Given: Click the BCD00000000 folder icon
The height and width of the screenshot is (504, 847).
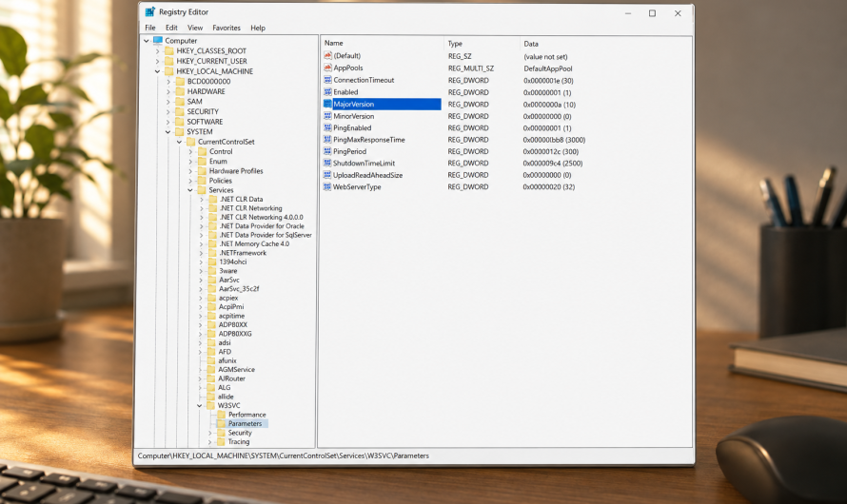Looking at the screenshot, I should pos(180,81).
